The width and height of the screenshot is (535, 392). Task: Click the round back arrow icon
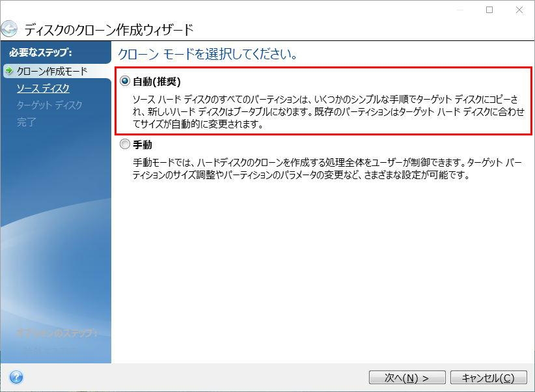pyautogui.click(x=8, y=29)
